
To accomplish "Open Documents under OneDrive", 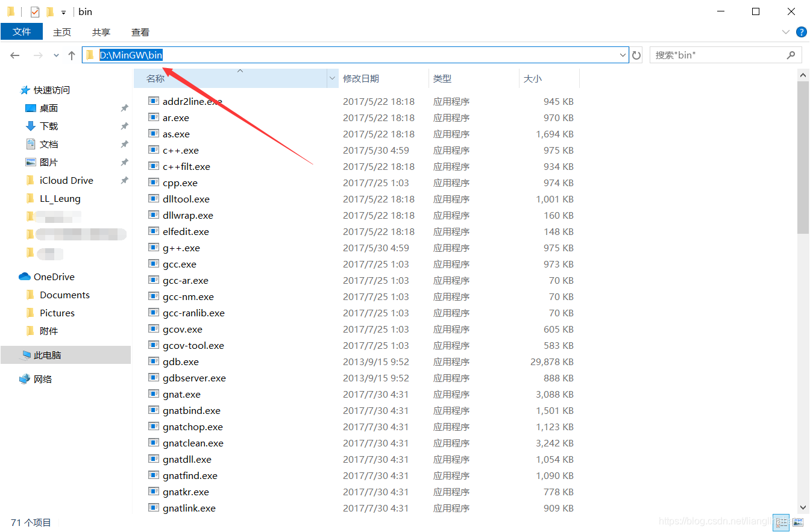I will click(x=64, y=295).
